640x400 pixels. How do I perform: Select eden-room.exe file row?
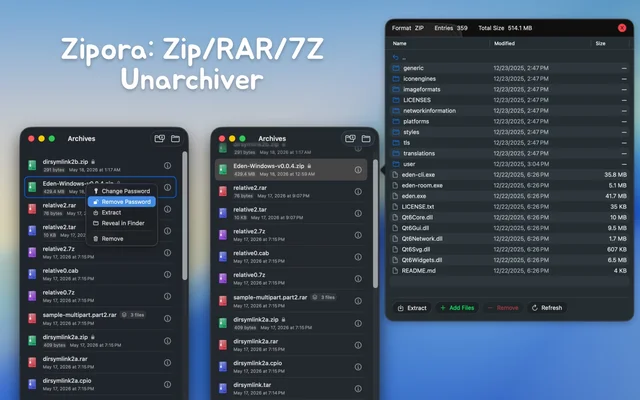click(509, 185)
